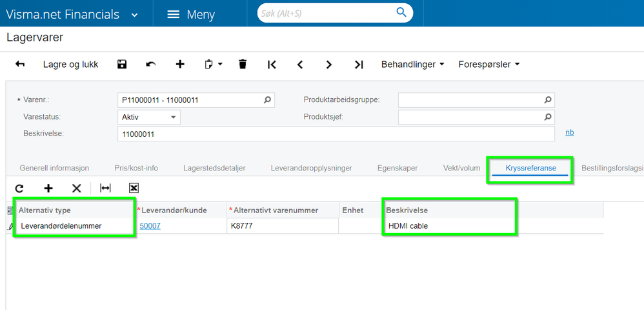
Task: Click the clipboard copy-paste icon
Action: pos(209,65)
